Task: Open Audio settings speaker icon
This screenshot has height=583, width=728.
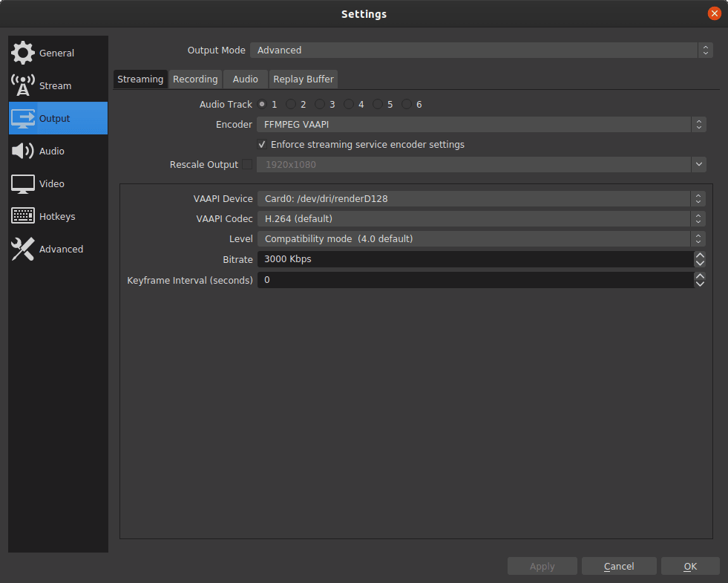Action: [23, 151]
